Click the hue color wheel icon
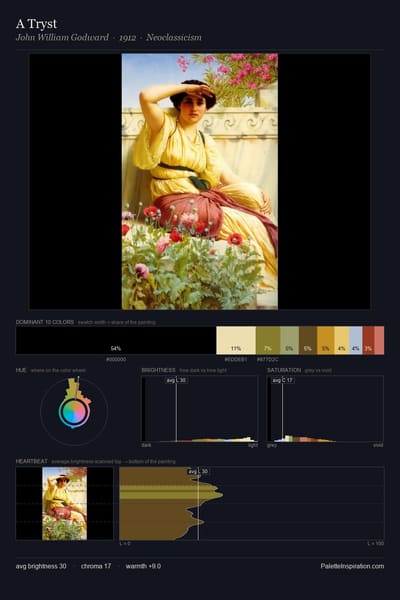Viewport: 400px width, 600px height. pyautogui.click(x=74, y=412)
